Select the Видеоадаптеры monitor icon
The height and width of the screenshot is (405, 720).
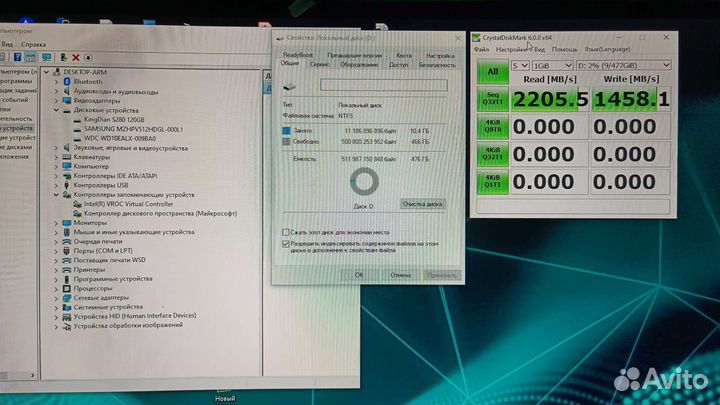click(x=67, y=101)
